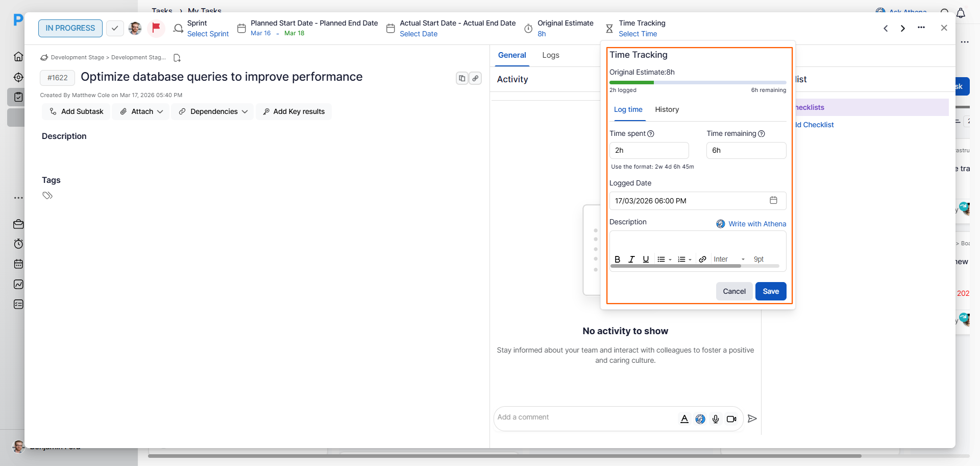Viewport: 980px width, 466px height.
Task: Click the red priority flag icon
Action: [156, 28]
